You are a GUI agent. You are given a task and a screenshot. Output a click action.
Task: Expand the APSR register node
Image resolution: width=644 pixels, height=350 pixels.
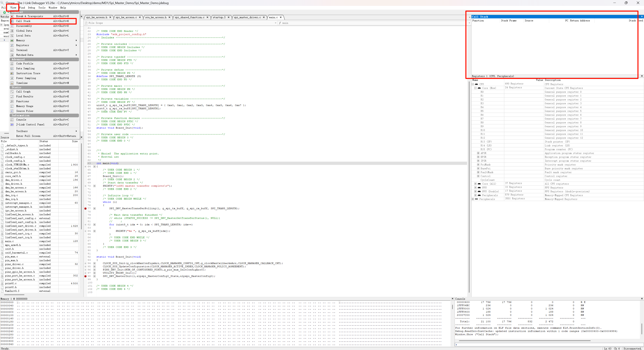tap(478, 153)
